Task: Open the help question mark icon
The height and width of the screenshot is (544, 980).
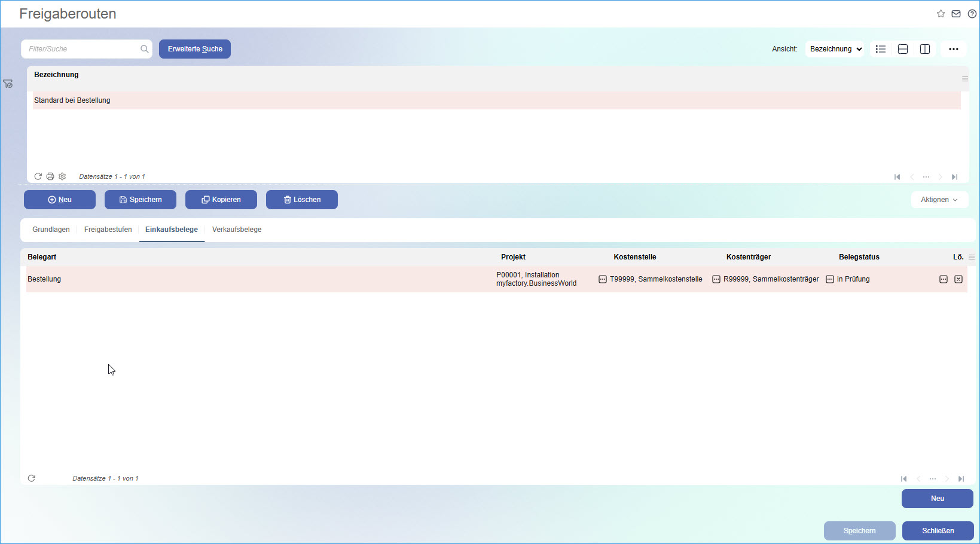Action: (972, 14)
